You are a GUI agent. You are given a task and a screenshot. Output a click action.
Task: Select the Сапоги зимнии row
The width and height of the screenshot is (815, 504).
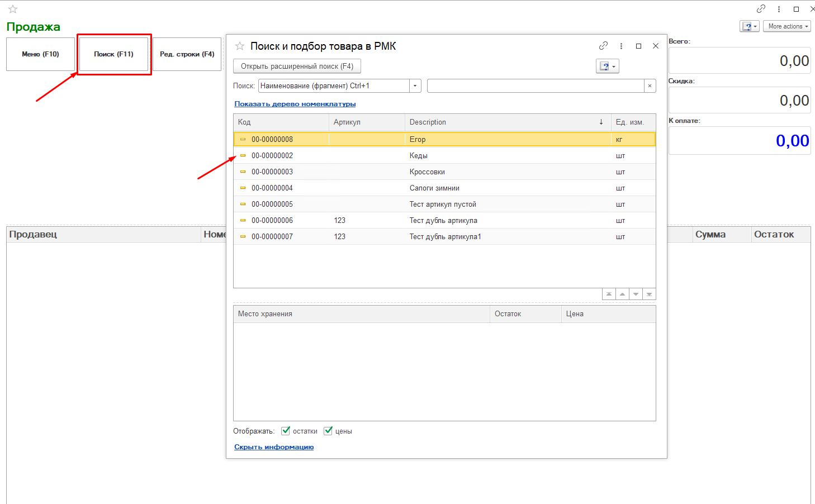coord(444,188)
